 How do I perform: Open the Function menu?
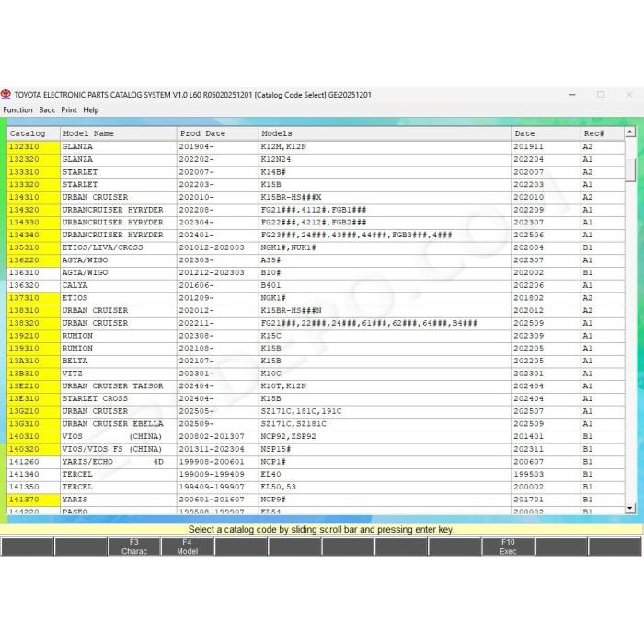[x=17, y=110]
